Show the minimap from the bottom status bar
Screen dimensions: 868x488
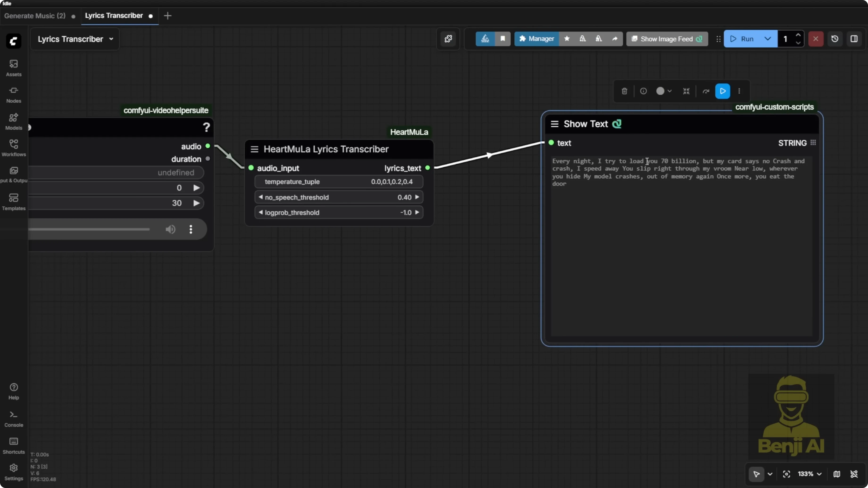837,474
